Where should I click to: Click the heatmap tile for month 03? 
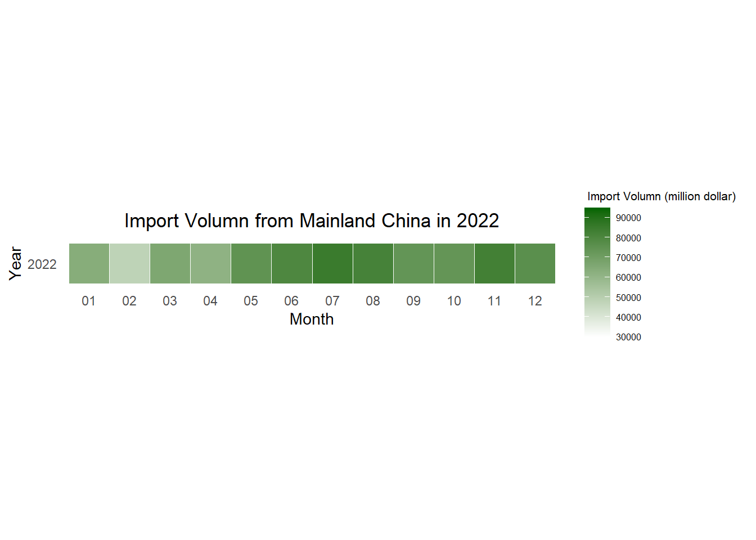coord(170,263)
